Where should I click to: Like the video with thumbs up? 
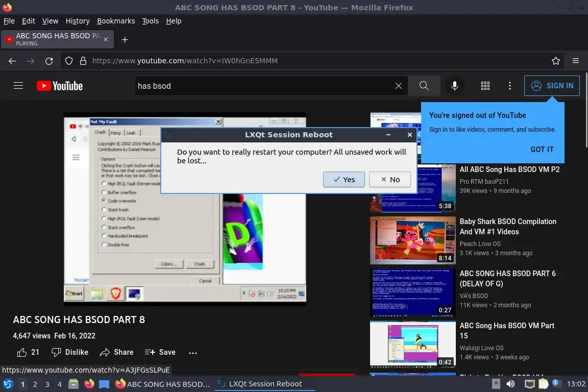tap(28, 352)
